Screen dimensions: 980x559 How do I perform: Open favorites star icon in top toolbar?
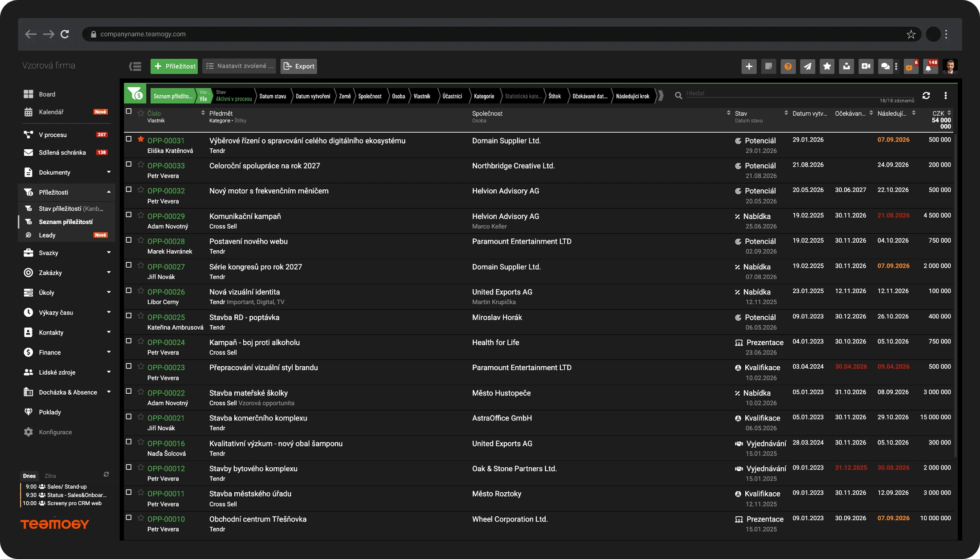point(827,66)
